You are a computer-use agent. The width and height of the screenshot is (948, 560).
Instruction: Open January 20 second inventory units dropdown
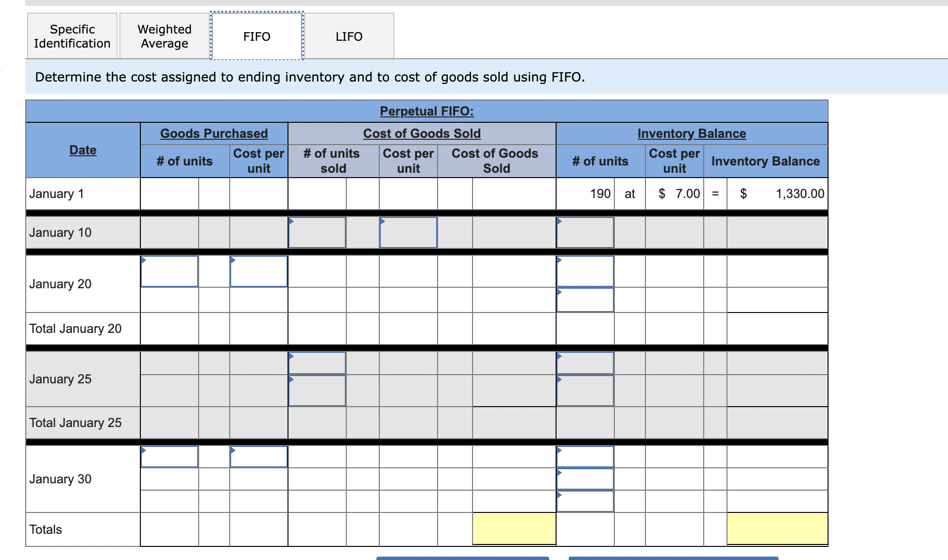tap(585, 300)
